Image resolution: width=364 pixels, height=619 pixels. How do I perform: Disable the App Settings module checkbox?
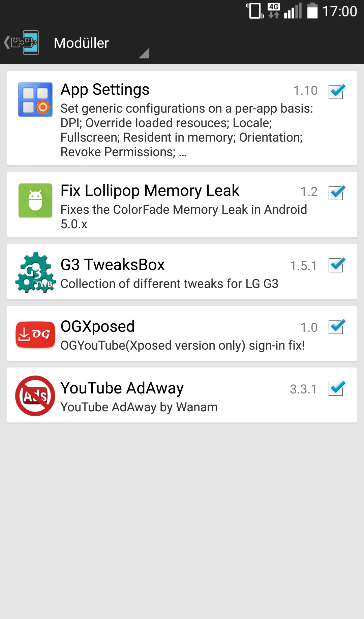point(336,91)
